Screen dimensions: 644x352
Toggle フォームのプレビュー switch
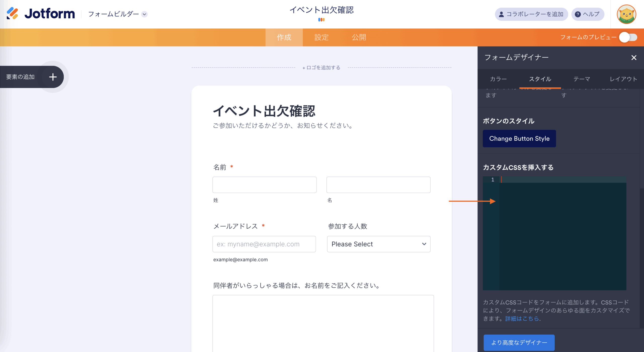(628, 37)
